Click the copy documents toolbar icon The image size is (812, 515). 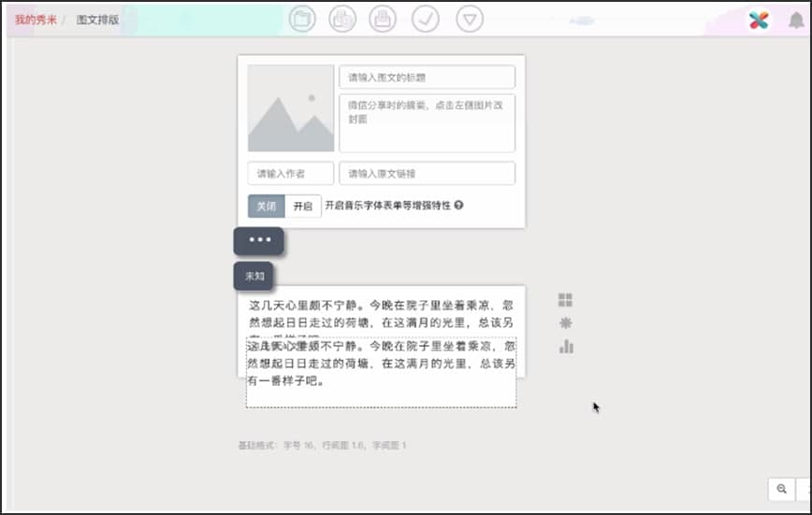[342, 19]
